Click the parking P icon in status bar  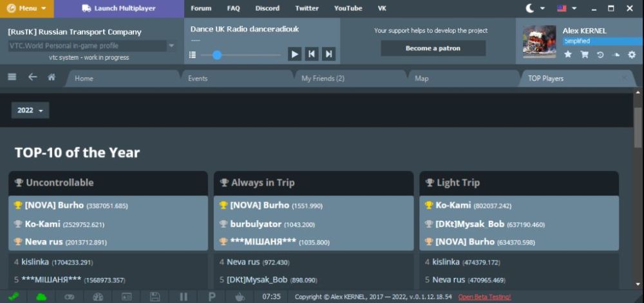tap(211, 297)
